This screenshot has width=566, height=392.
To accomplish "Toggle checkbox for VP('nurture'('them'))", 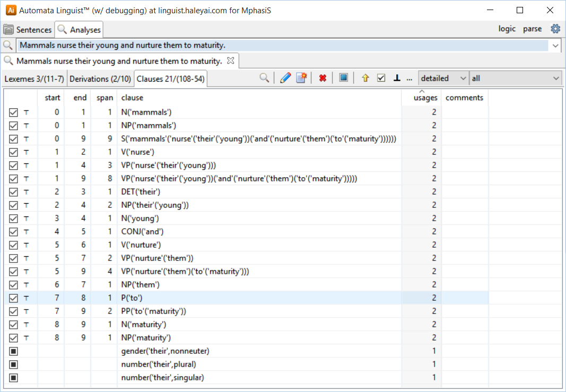I will [x=13, y=258].
